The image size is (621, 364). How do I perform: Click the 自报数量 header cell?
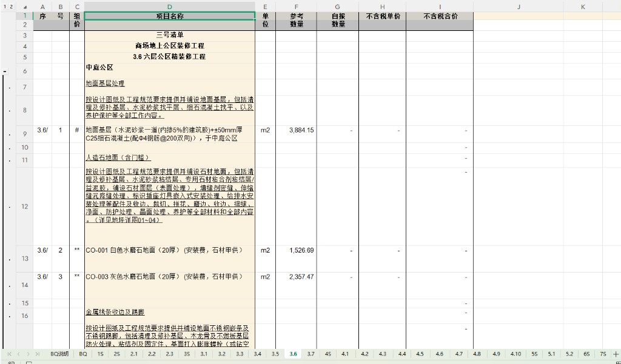coord(338,21)
